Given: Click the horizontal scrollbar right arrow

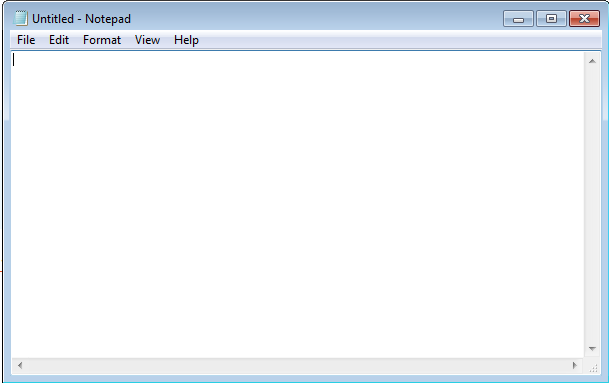Looking at the screenshot, I should point(575,365).
